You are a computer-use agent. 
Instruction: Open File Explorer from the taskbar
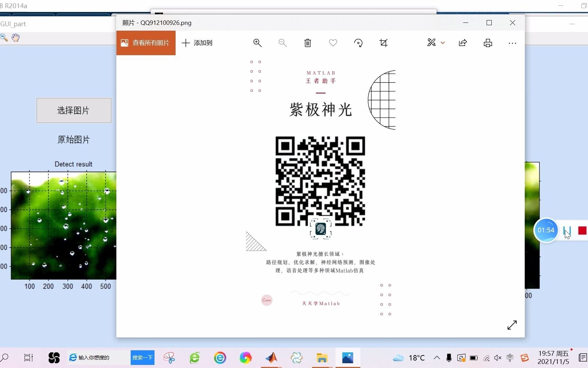click(322, 358)
